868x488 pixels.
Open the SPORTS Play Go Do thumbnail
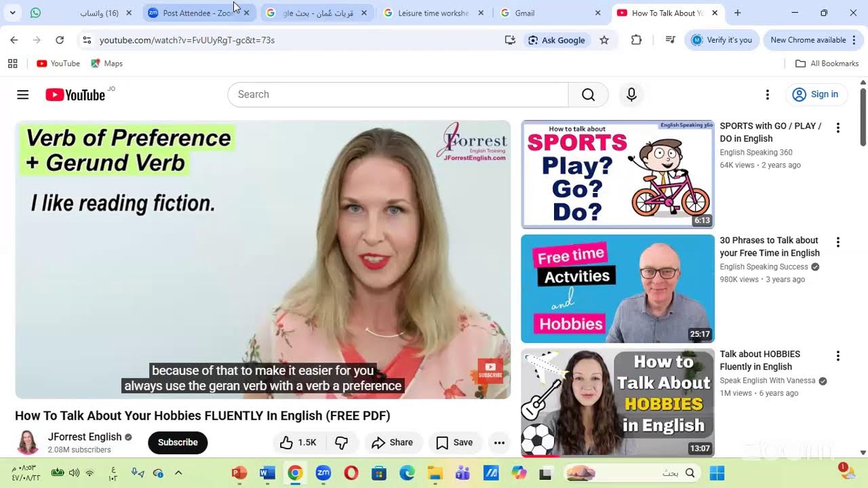coord(618,174)
